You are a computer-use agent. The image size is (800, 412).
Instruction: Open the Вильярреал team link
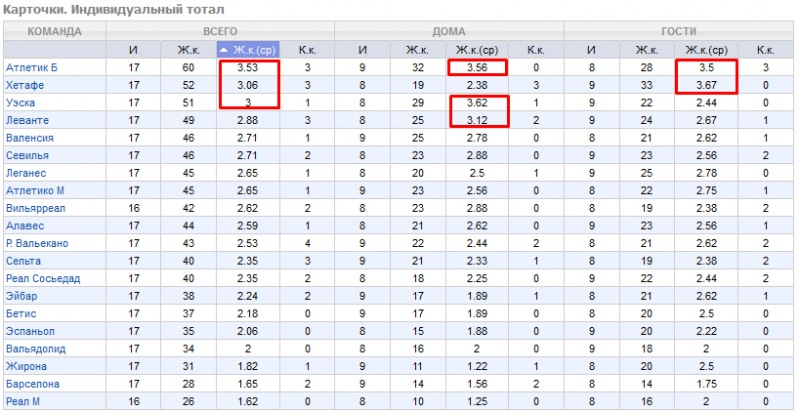point(36,208)
